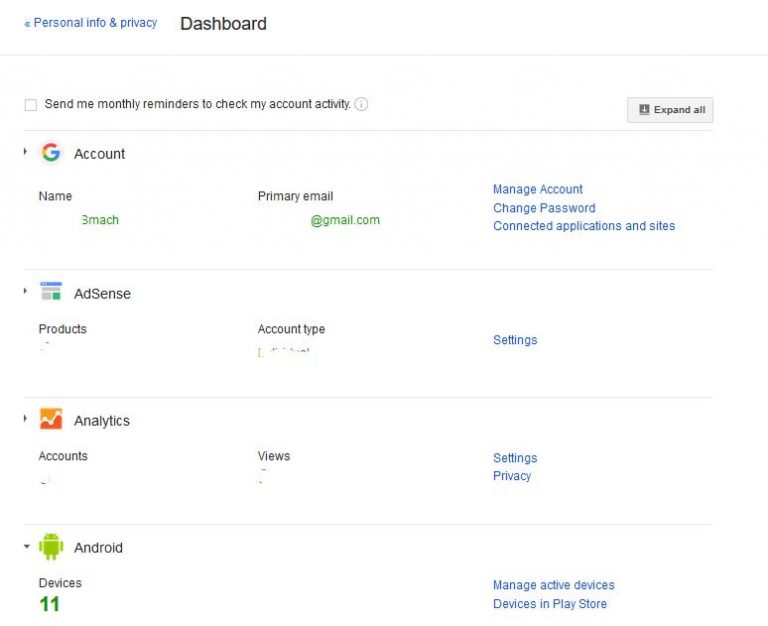The image size is (768, 626).
Task: Go back to Personal info & privacy
Action: (91, 23)
